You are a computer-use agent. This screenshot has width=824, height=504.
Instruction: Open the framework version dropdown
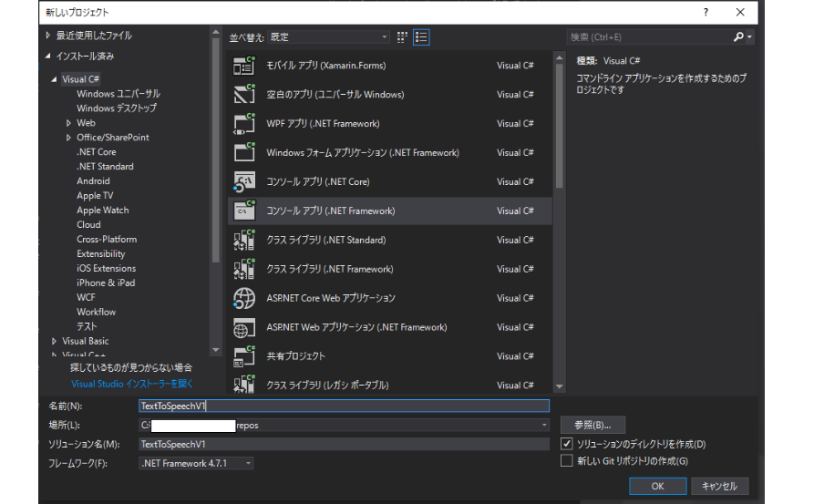coord(196,463)
